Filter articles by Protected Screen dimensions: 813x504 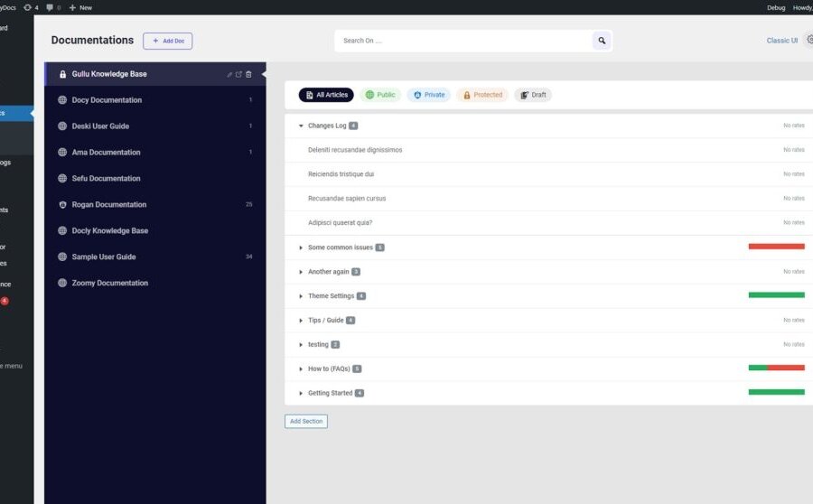tap(482, 95)
